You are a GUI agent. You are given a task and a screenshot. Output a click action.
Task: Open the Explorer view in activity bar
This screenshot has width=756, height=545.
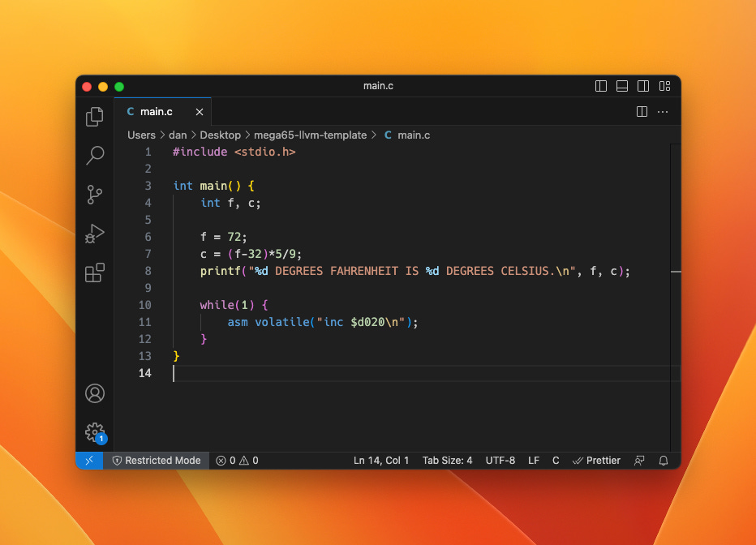[94, 117]
